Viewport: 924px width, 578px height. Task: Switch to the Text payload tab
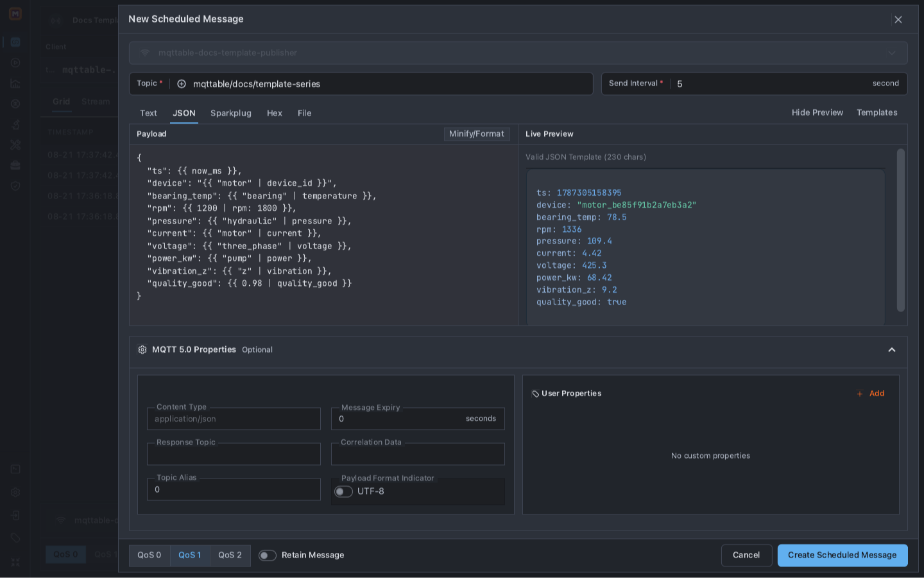[x=148, y=113]
